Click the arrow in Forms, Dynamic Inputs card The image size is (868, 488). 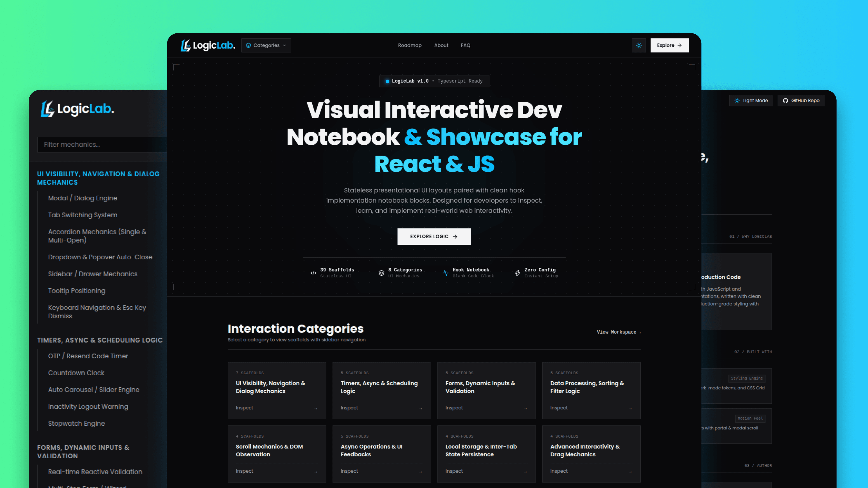[x=525, y=408]
